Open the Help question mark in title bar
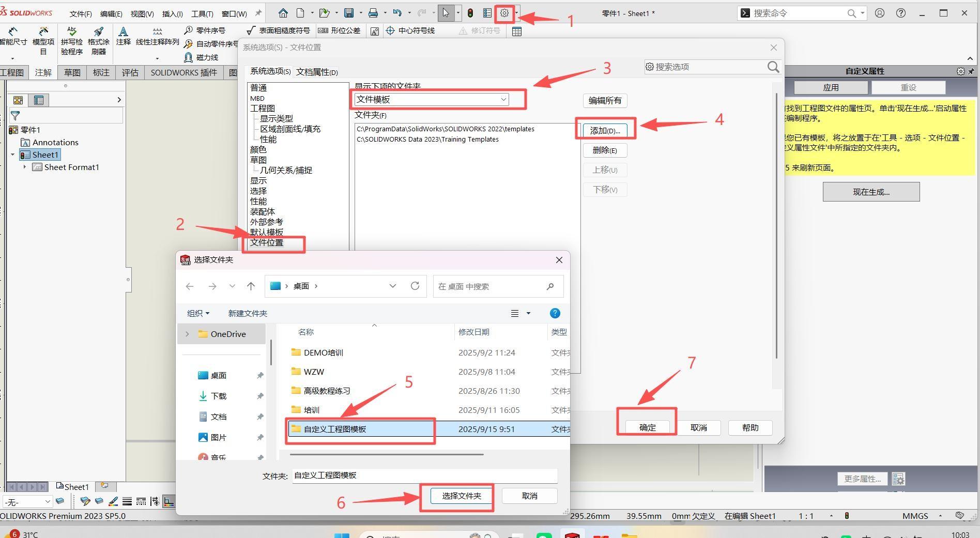Image resolution: width=980 pixels, height=538 pixels. (901, 13)
